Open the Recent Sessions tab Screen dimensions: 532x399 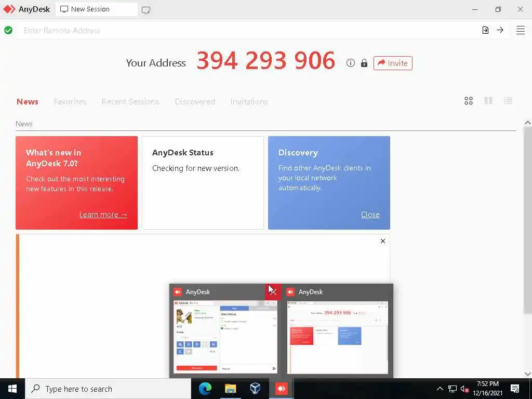pos(130,101)
